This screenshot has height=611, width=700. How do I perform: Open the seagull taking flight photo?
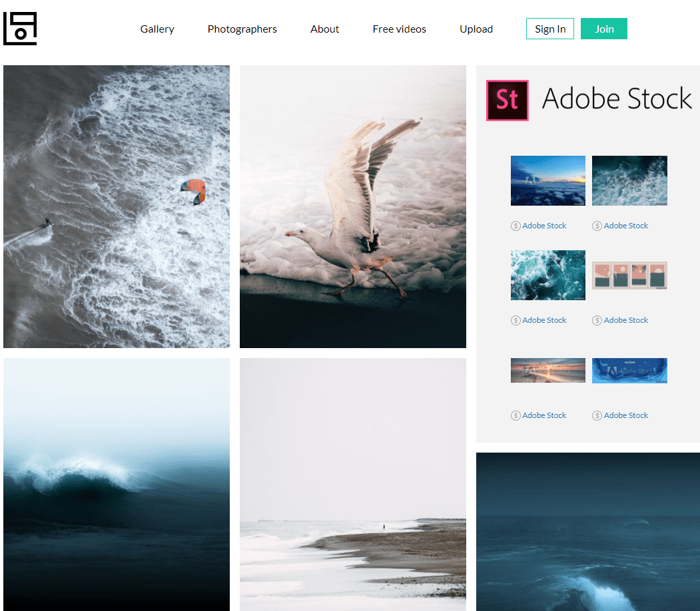(x=352, y=206)
